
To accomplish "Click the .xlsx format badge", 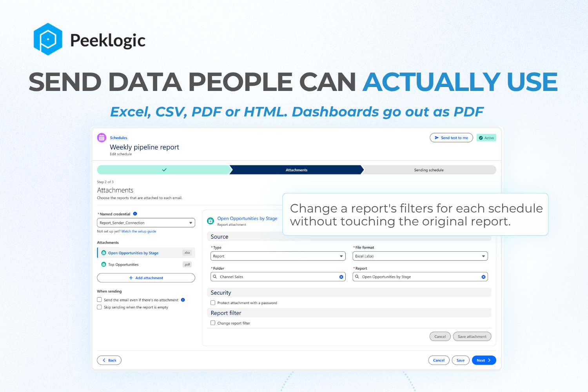I will tap(187, 253).
